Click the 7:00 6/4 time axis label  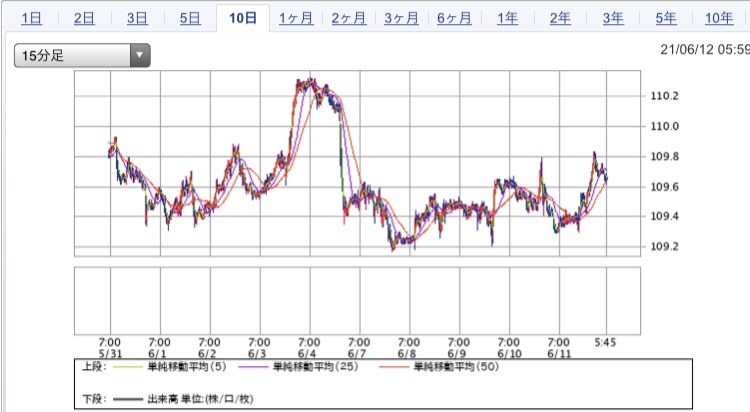pyautogui.click(x=309, y=348)
